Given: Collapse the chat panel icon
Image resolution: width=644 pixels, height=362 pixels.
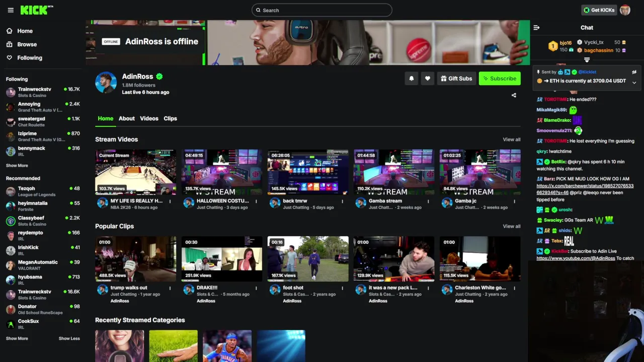Looking at the screenshot, I should (536, 28).
